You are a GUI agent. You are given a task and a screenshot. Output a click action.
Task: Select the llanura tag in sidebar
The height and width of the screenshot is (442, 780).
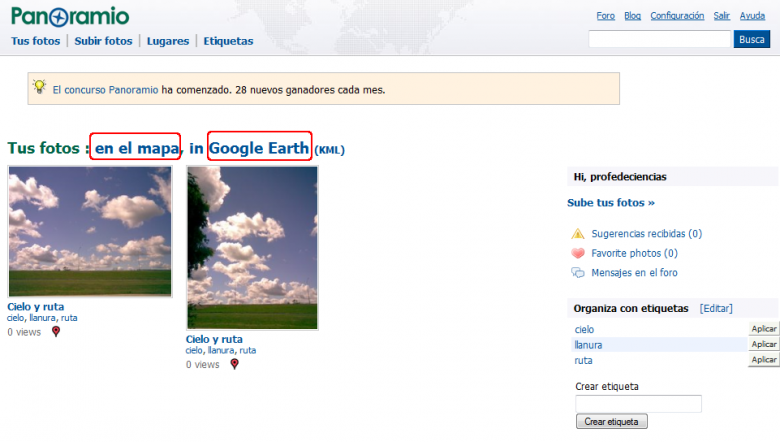point(588,345)
